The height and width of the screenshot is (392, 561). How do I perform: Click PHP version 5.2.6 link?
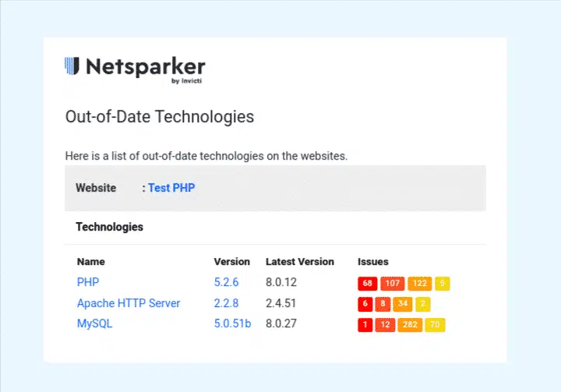(x=226, y=282)
